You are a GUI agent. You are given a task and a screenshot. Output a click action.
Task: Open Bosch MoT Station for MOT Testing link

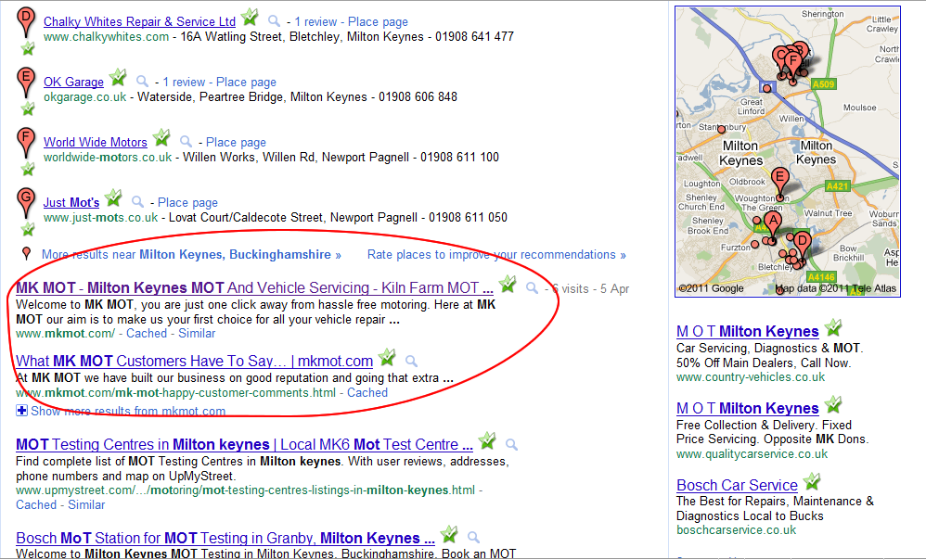225,538
